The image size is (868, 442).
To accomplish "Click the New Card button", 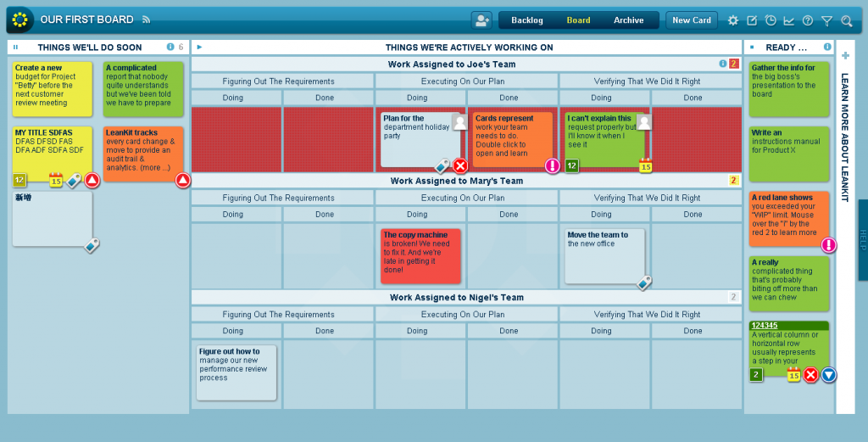I will [x=692, y=20].
